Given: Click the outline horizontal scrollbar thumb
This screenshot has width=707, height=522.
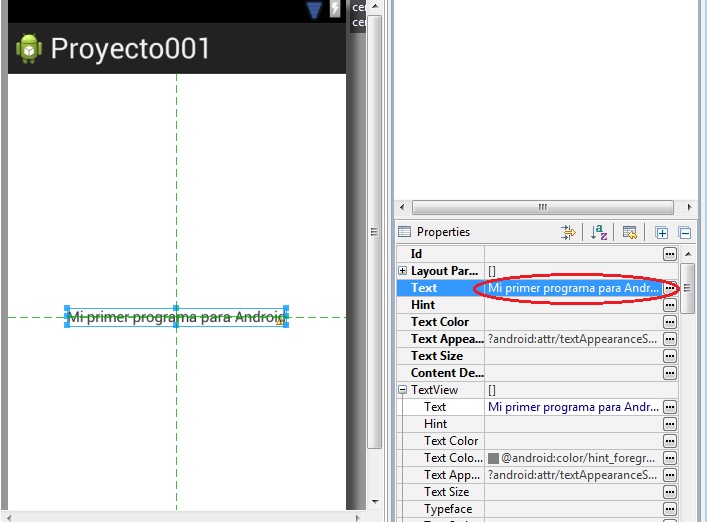Looking at the screenshot, I should tap(543, 207).
